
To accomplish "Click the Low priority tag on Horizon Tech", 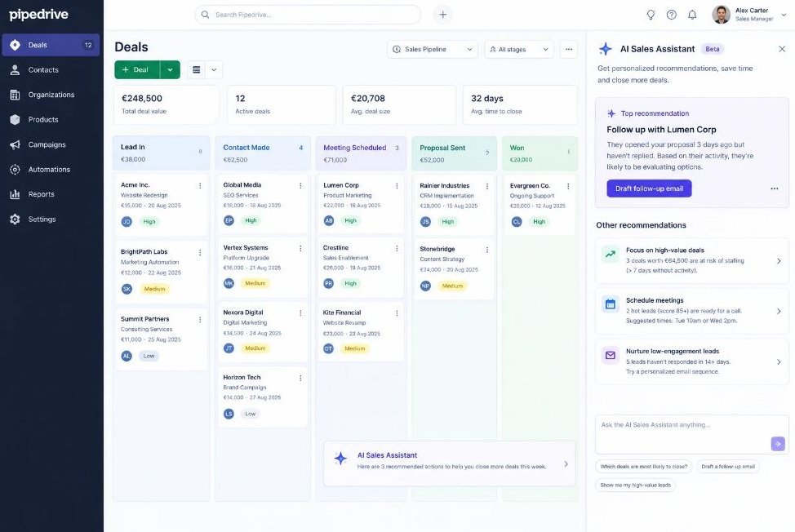I will pos(251,414).
